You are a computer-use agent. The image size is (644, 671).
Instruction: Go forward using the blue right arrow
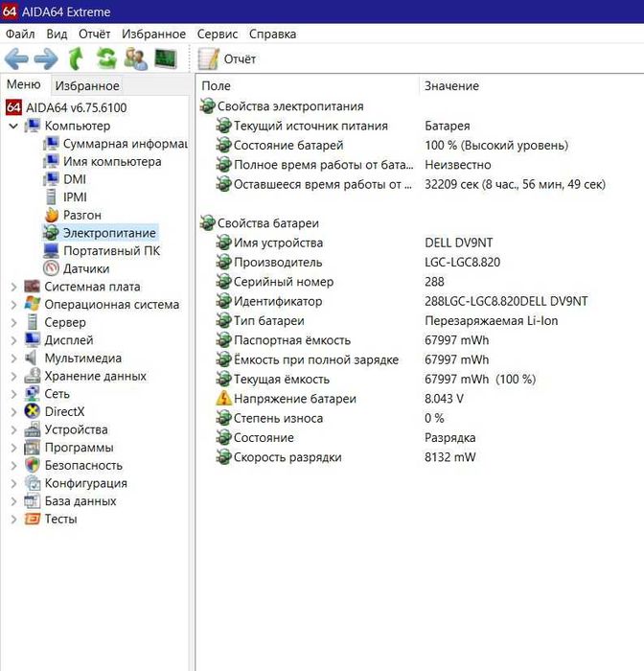pos(46,59)
